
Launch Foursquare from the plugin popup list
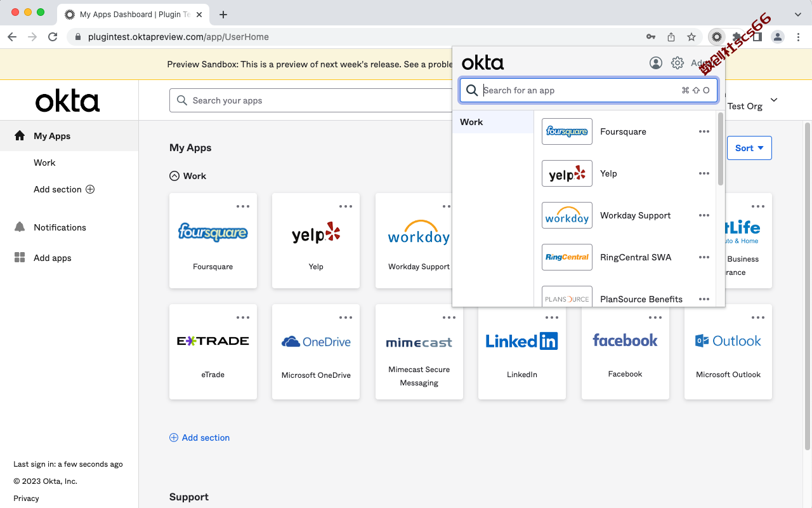625,131
